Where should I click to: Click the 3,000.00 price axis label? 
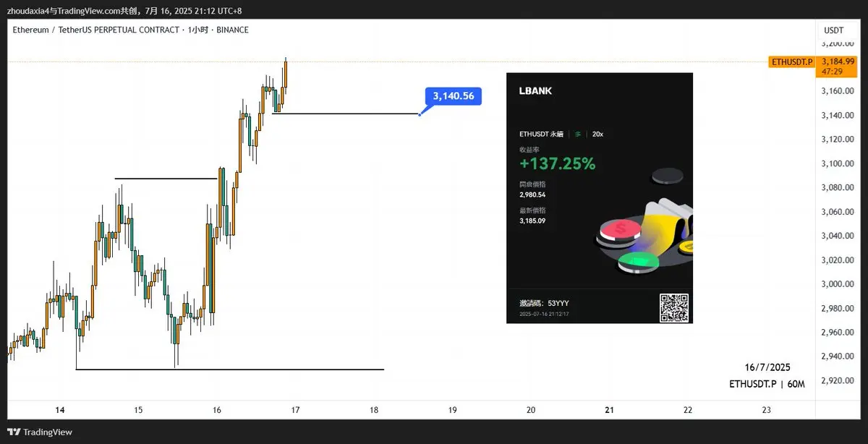[837, 284]
